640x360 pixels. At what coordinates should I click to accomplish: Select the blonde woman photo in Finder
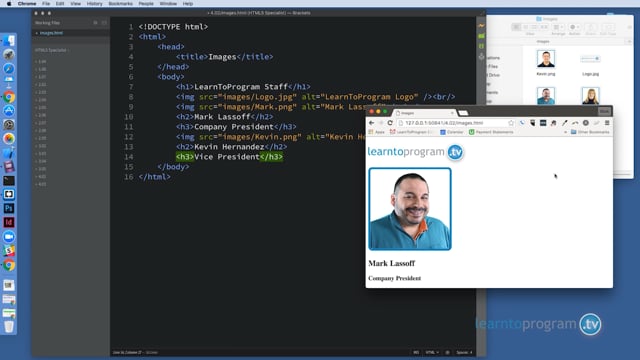point(590,96)
